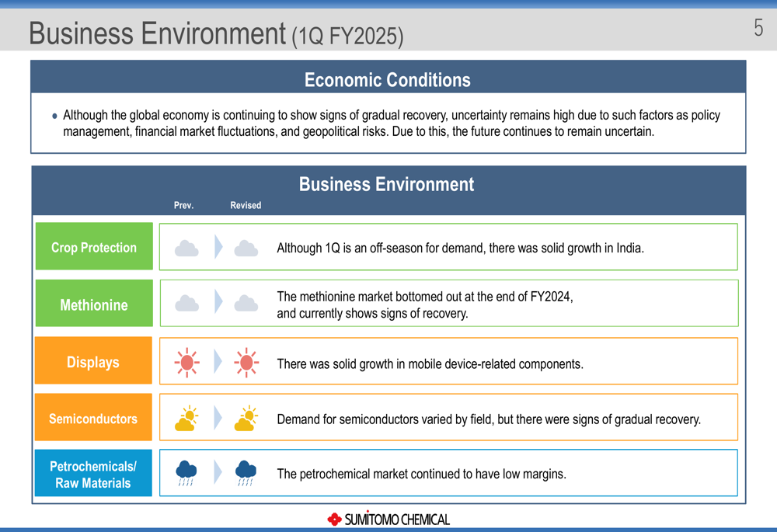Click the orange Semiconductors label
Image resolution: width=777 pixels, height=532 pixels.
pos(93,419)
